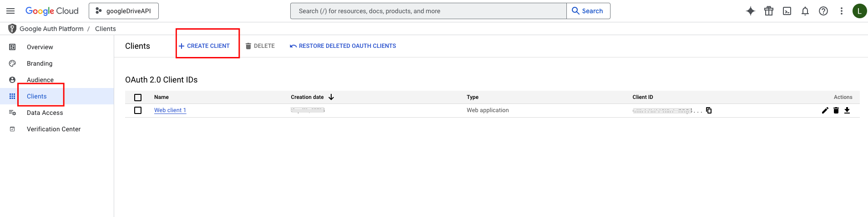Focus the resources search field
The height and width of the screenshot is (217, 868).
(428, 11)
